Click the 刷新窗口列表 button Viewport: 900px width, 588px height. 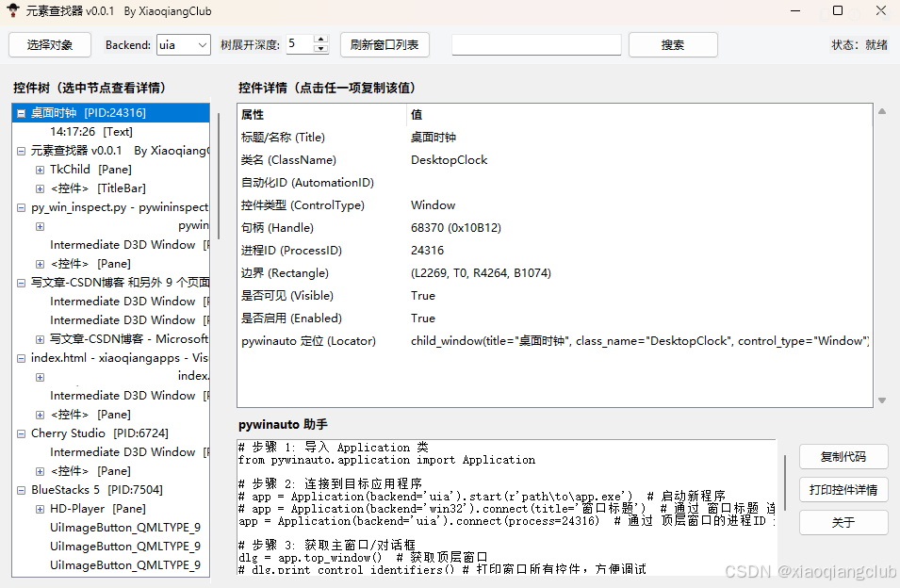click(385, 44)
